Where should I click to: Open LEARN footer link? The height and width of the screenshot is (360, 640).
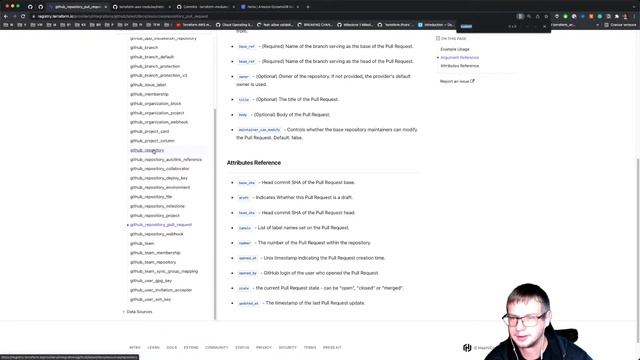click(153, 348)
